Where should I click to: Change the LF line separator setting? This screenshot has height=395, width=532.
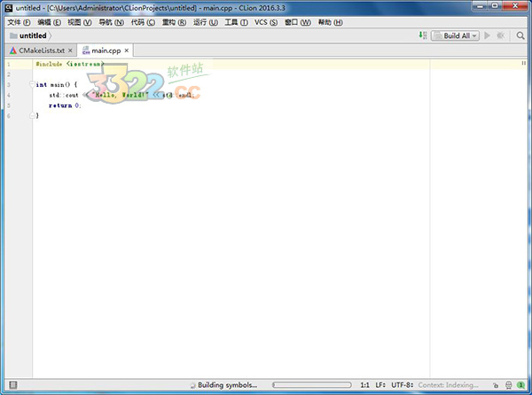380,385
